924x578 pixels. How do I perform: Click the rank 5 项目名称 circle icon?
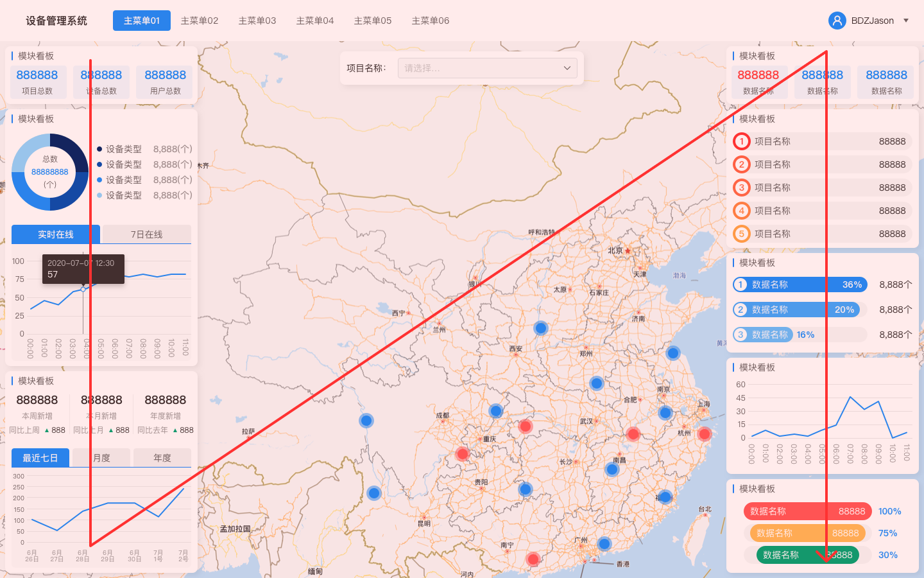[x=742, y=234]
